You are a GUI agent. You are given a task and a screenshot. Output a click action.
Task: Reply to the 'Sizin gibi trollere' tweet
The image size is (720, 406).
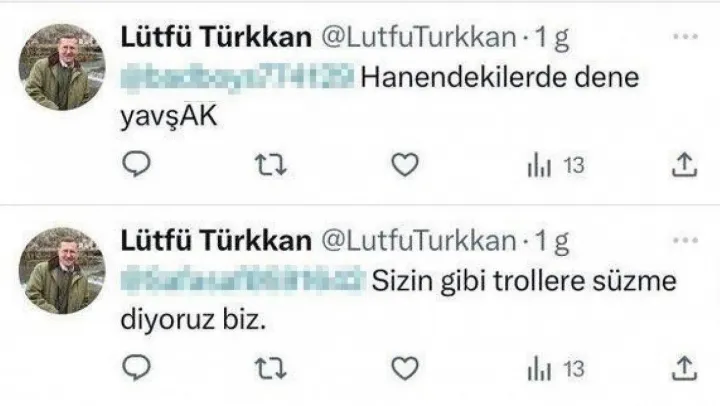(x=136, y=368)
